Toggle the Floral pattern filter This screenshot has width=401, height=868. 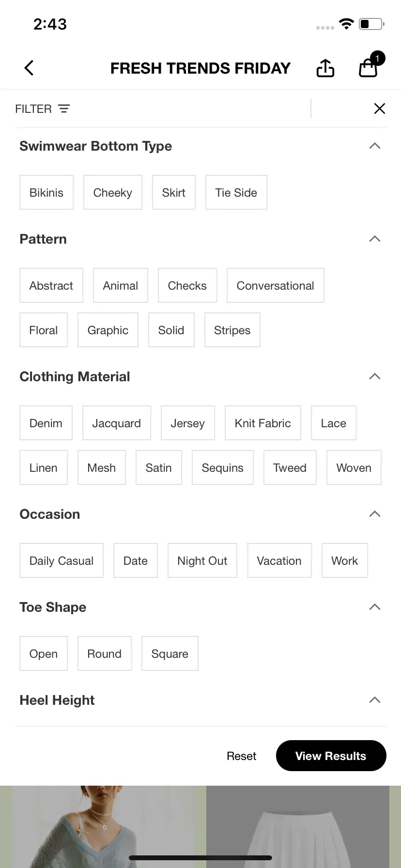coord(44,330)
